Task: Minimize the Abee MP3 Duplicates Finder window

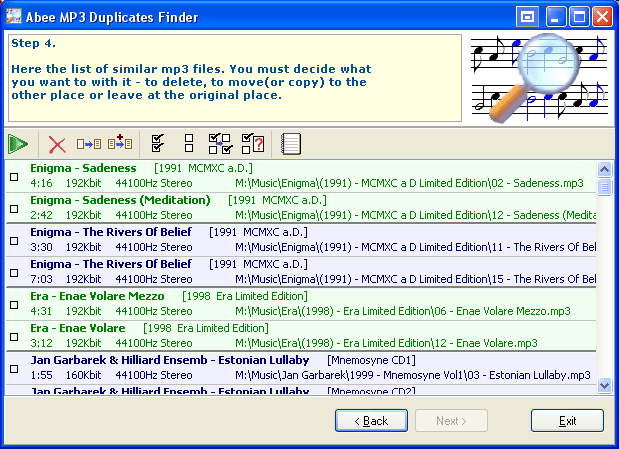Action: [x=556, y=17]
